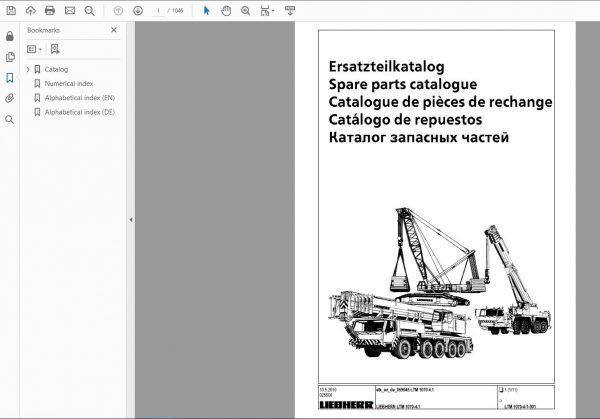Click the crane illustration on the page
The image size is (600, 419).
tap(440, 283)
